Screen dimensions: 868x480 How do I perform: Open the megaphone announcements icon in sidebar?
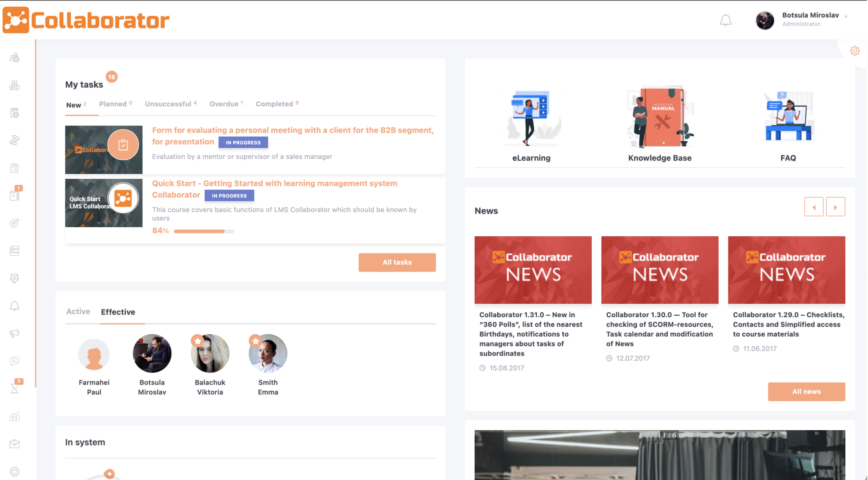pos(14,333)
